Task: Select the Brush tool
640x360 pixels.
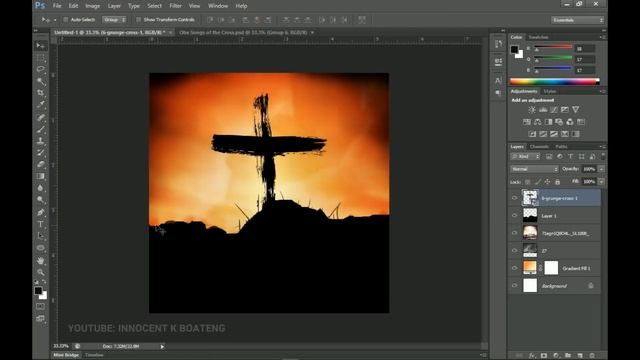Action: (40, 129)
